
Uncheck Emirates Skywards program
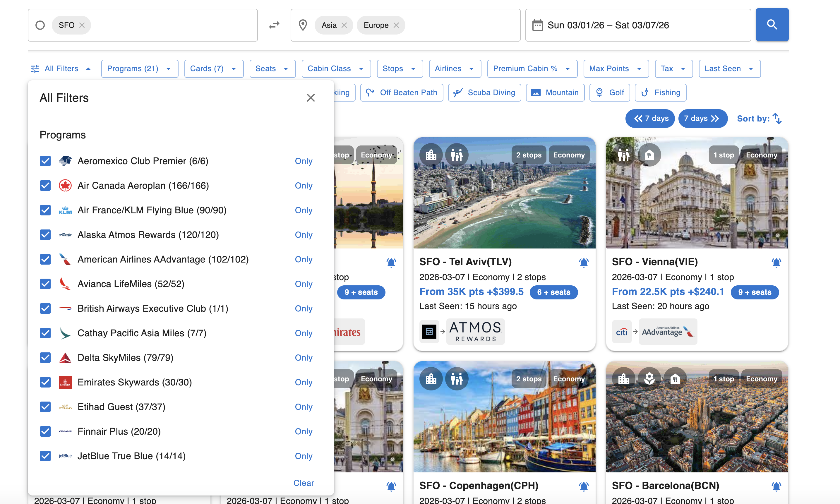45,382
